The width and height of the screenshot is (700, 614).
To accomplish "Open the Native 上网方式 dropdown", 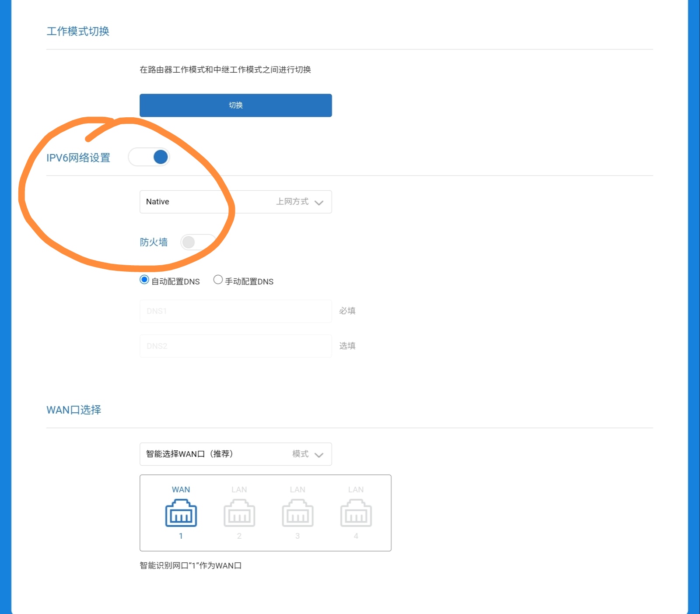I will 235,202.
